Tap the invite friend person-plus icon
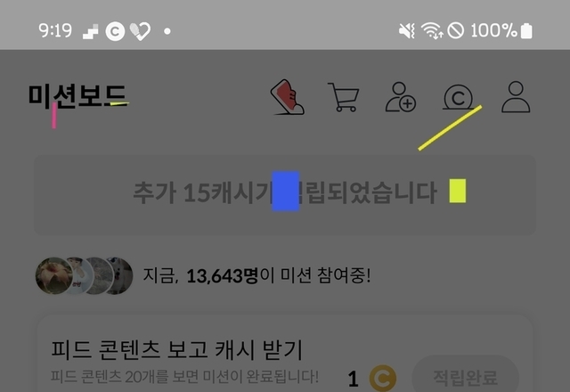This screenshot has height=392, width=570. pyautogui.click(x=401, y=97)
